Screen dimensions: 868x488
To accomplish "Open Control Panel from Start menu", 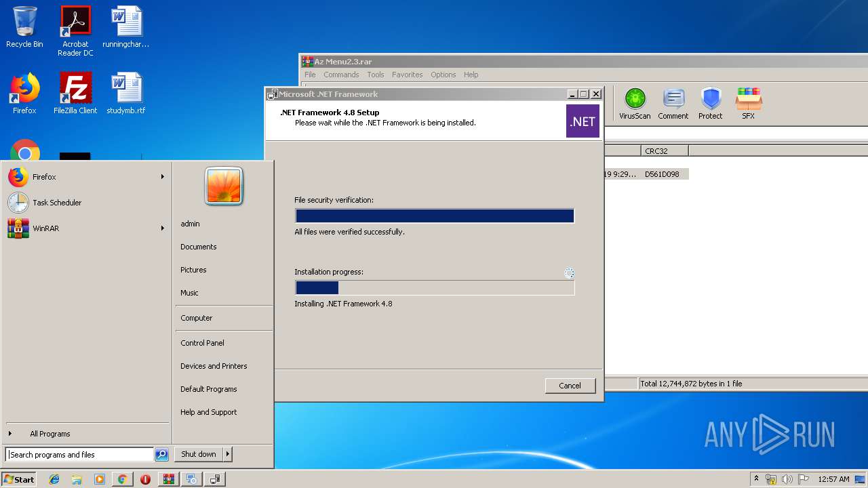I will (202, 343).
